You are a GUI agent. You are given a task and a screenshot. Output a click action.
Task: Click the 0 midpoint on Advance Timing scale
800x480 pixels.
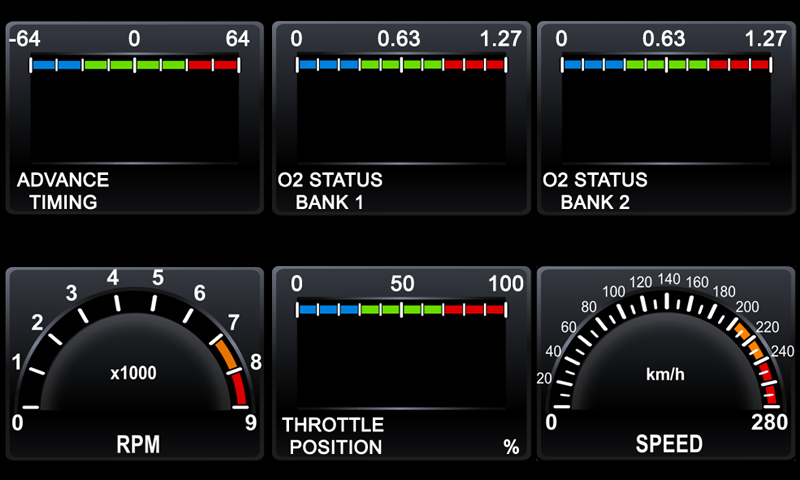[134, 39]
